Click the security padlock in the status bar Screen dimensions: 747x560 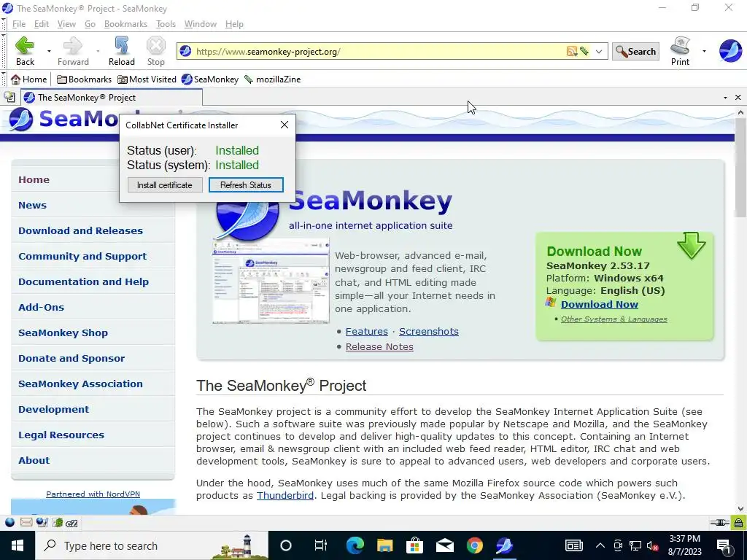[738, 523]
